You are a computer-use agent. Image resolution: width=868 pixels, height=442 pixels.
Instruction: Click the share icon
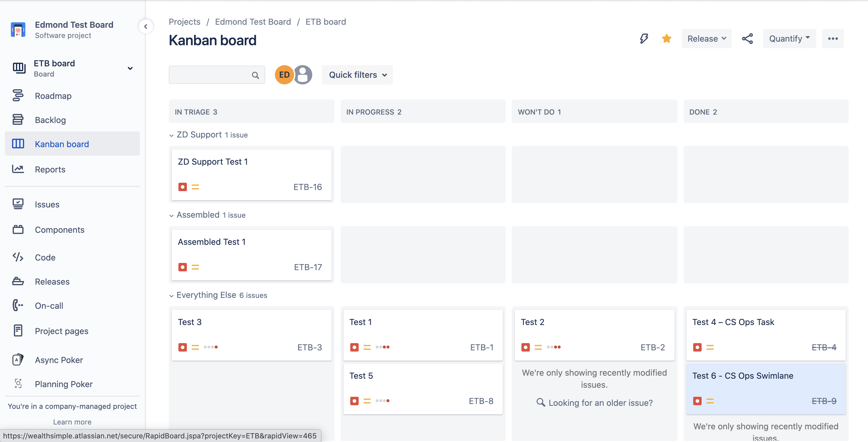(747, 38)
